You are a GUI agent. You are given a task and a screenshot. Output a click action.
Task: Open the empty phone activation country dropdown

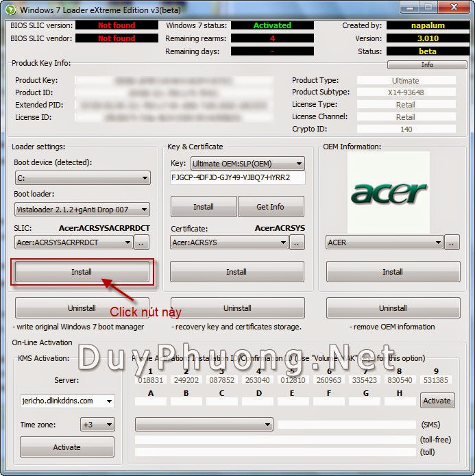[204, 425]
